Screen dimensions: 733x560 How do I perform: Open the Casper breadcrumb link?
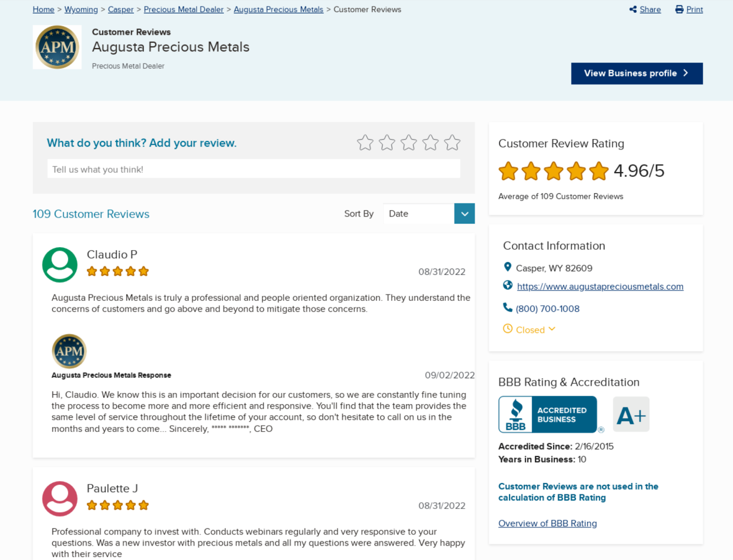(x=121, y=10)
